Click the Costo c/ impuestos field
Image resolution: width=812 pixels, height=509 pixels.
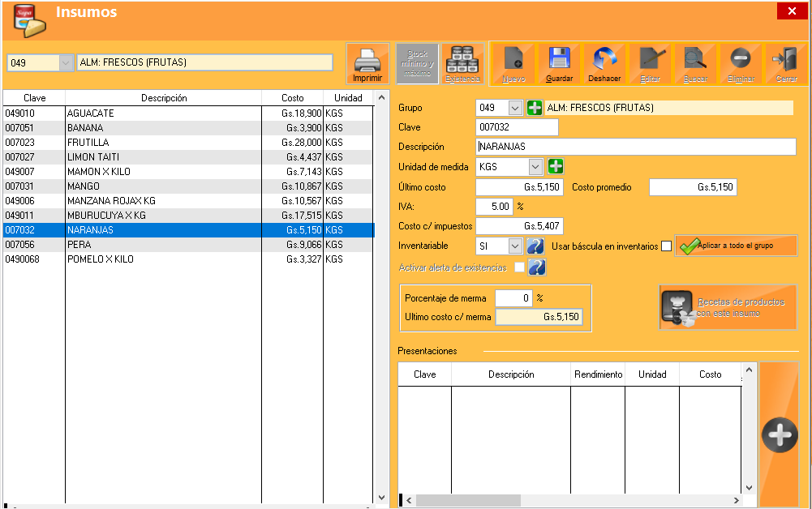tap(519, 226)
